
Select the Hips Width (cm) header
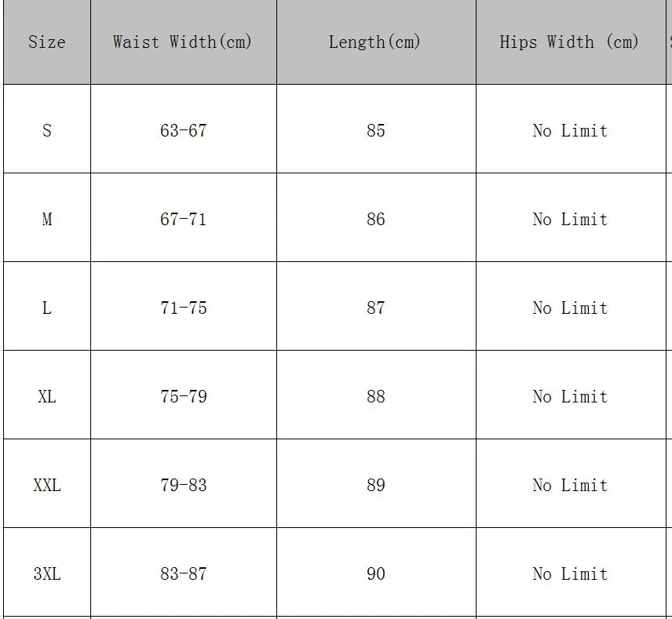[571, 42]
